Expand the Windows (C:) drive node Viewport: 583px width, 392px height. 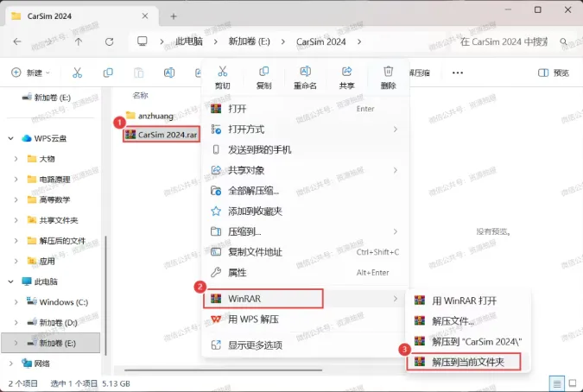point(16,302)
